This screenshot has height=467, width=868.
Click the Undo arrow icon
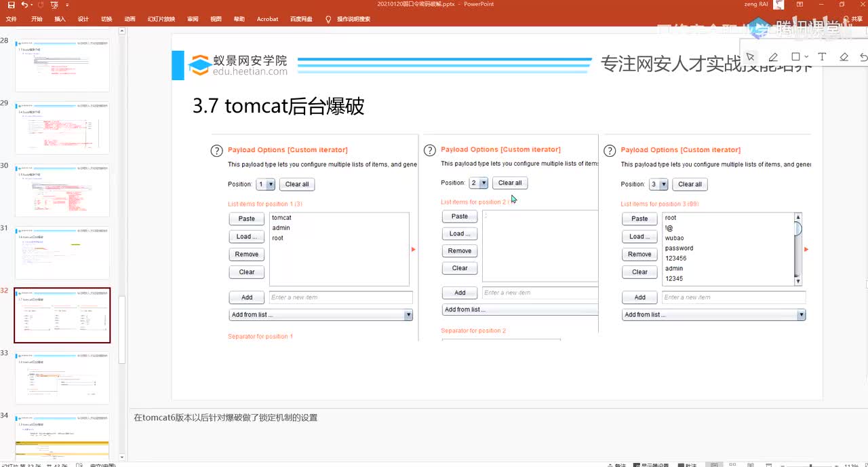(x=24, y=5)
